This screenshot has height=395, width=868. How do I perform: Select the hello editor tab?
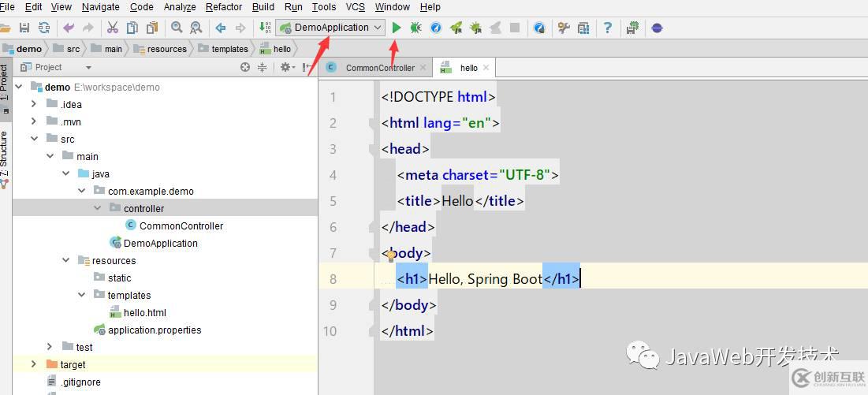[463, 68]
